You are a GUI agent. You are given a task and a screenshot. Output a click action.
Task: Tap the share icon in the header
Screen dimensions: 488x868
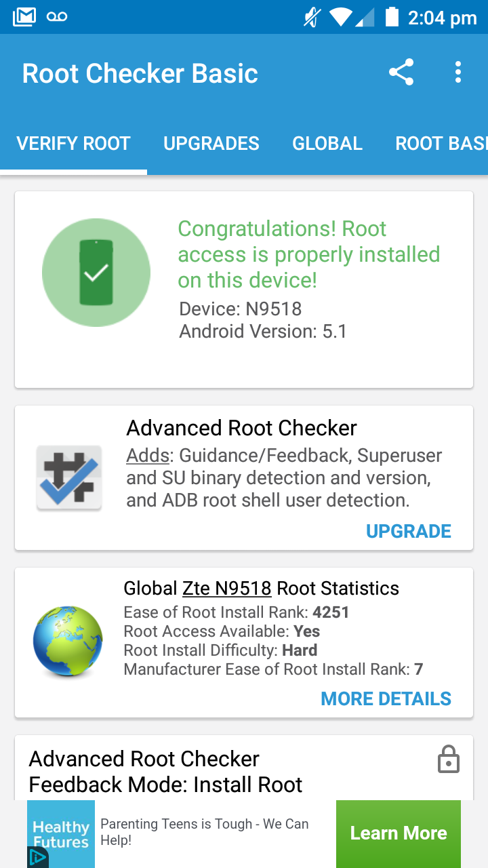coord(401,73)
